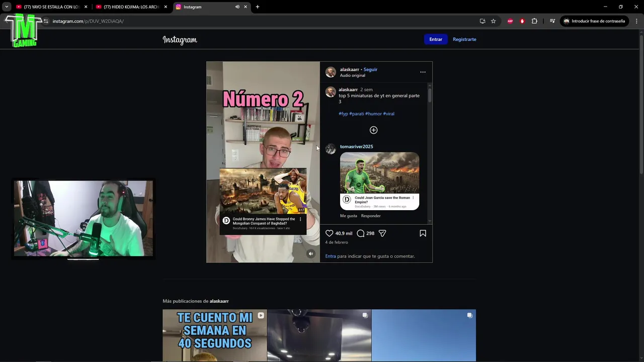Screen dimensions: 644x362
Task: Click the Entrar login button
Action: pyautogui.click(x=436, y=39)
